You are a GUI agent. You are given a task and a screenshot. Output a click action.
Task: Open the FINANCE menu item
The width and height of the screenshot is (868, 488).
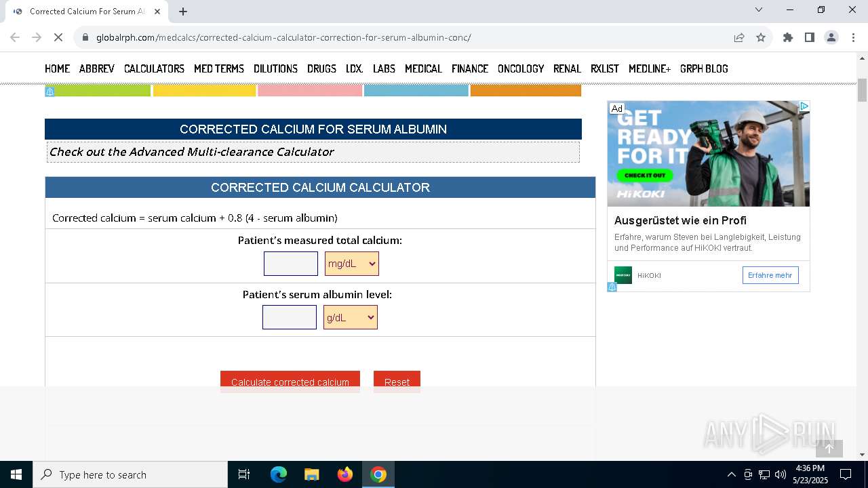[470, 68]
